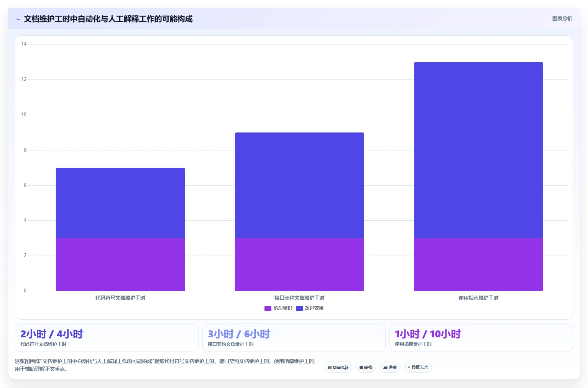Click the 接口契约文档维护工时 axis label
This screenshot has width=588, height=388.
(x=299, y=298)
